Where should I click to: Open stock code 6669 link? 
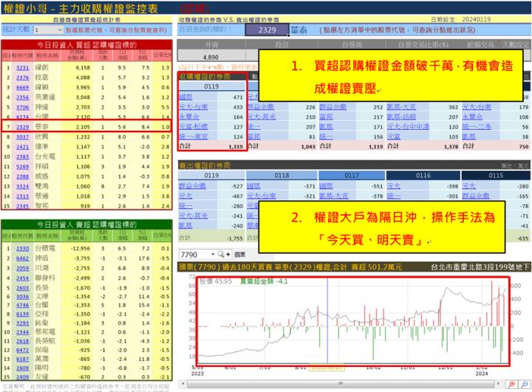click(23, 88)
